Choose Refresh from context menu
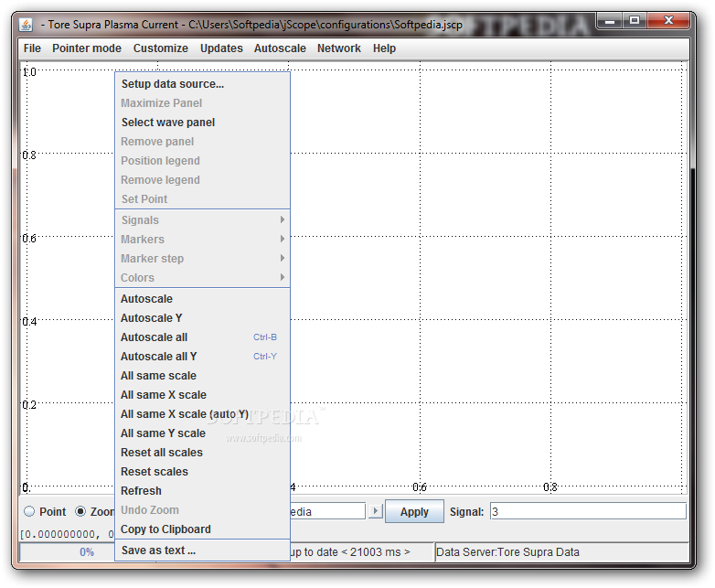Viewport: 715px width, 588px height. (x=202, y=490)
